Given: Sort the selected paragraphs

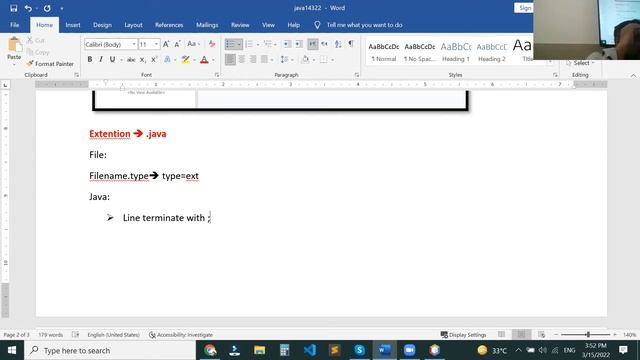Looking at the screenshot, I should [338, 44].
